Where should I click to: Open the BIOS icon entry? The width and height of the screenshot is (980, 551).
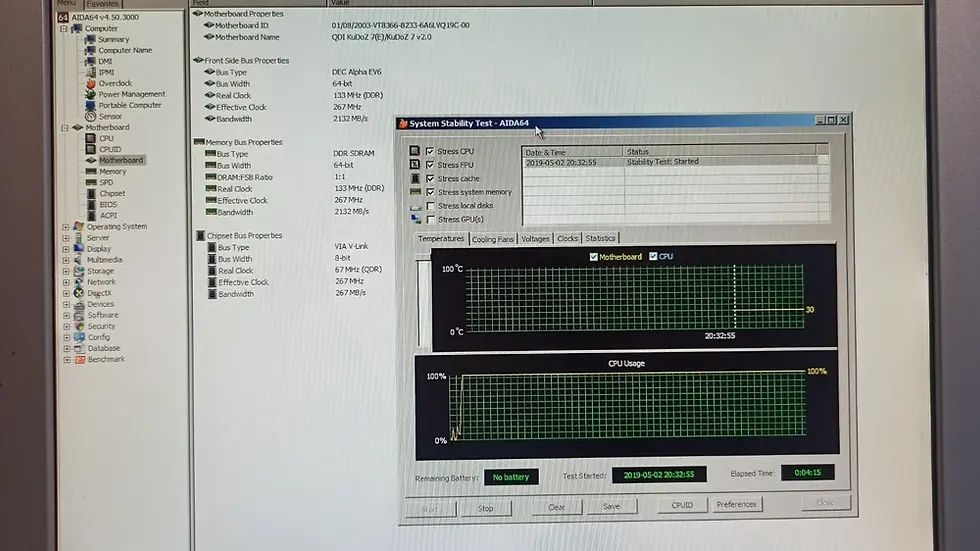(91, 204)
